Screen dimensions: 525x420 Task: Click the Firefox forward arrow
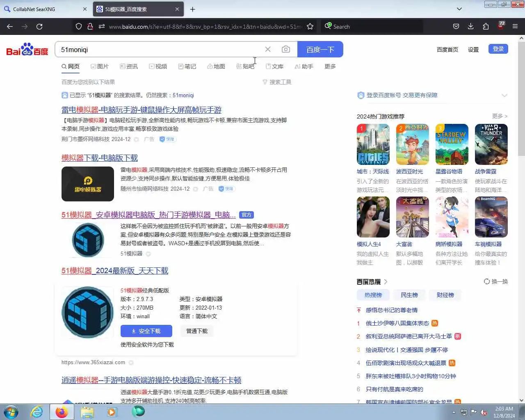coord(25,26)
